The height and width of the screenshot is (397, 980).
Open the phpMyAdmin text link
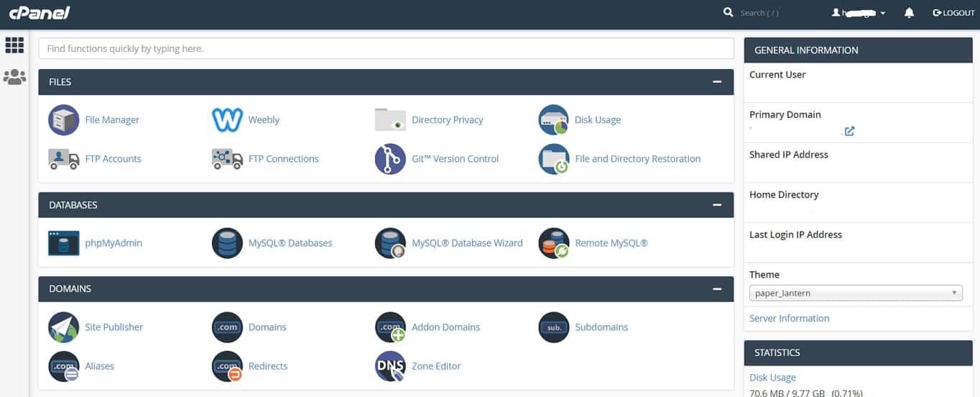[114, 243]
